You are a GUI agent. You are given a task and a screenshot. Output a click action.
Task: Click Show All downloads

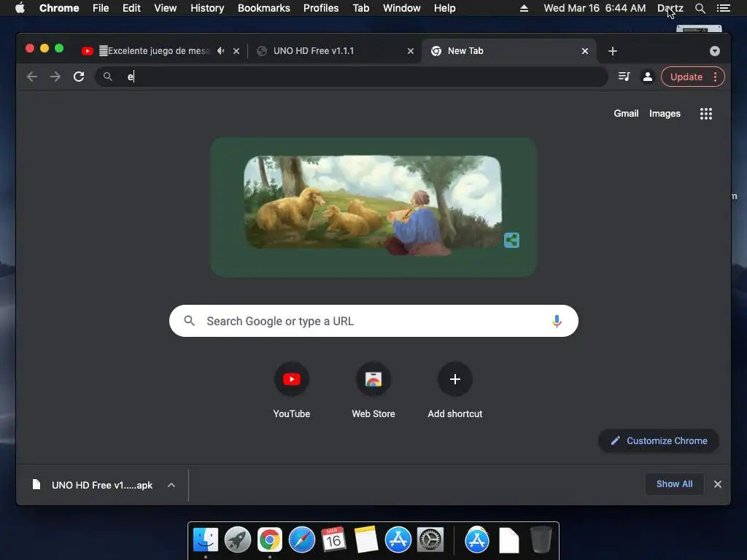675,484
